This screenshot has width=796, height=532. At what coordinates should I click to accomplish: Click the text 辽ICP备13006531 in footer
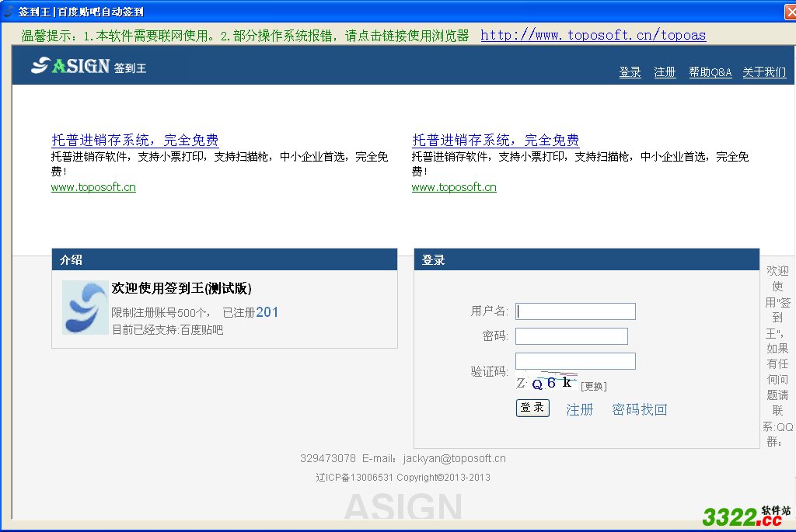[x=354, y=477]
